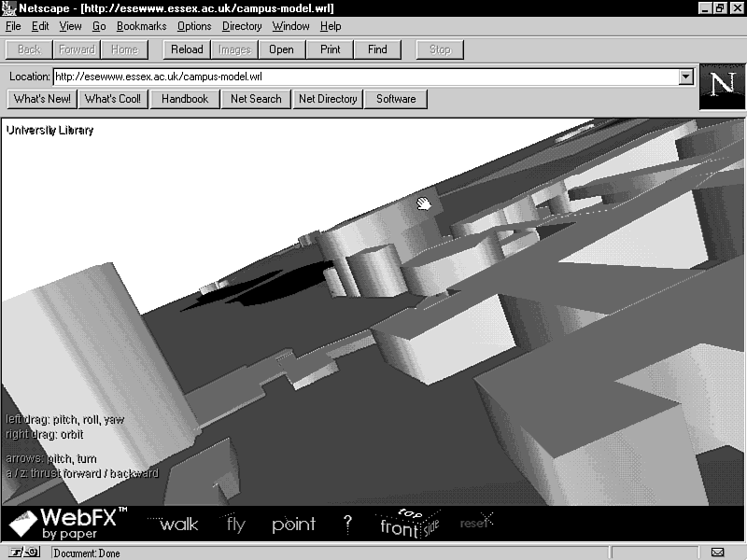Select the side view on view cube
The width and height of the screenshot is (747, 560).
coord(431,527)
